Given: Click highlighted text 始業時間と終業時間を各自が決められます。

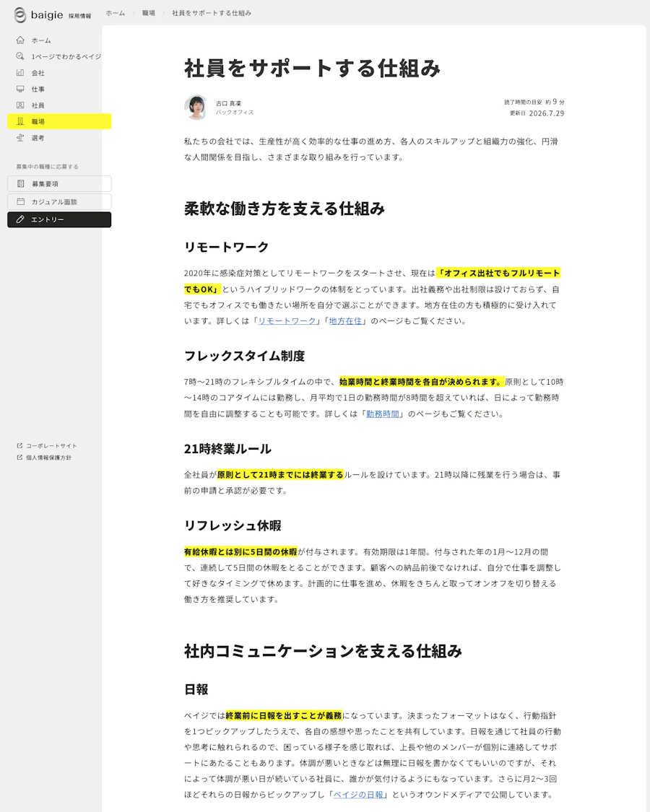Looking at the screenshot, I should pos(421,382).
